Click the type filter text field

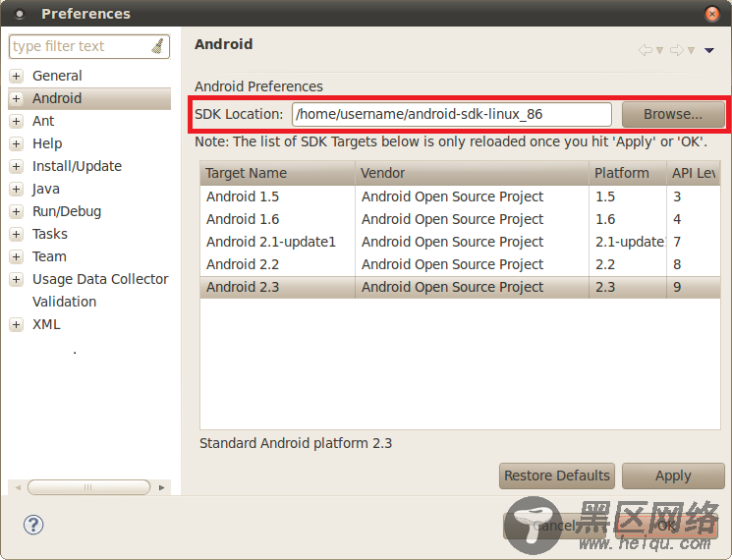(x=89, y=47)
